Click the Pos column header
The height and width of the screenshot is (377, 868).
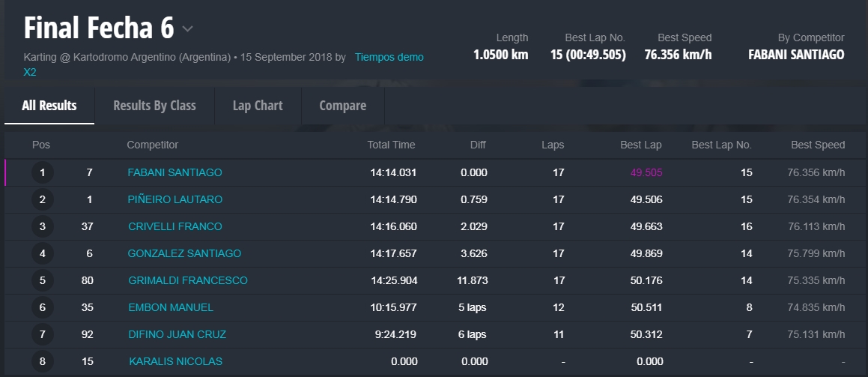tap(41, 145)
